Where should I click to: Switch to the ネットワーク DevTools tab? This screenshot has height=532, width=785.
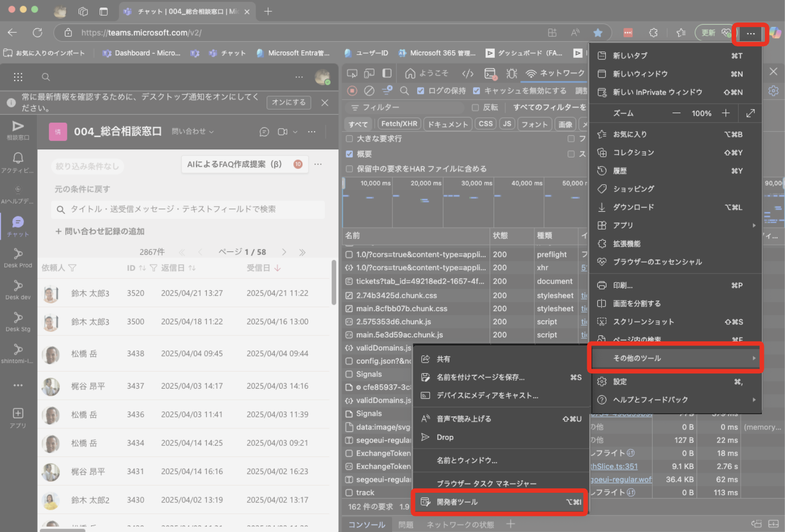[555, 73]
